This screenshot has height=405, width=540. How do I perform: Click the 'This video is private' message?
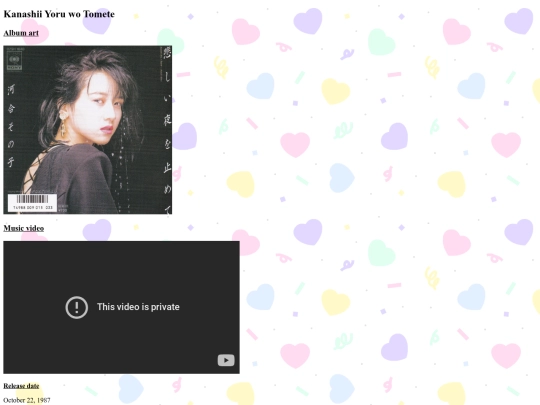pyautogui.click(x=138, y=307)
